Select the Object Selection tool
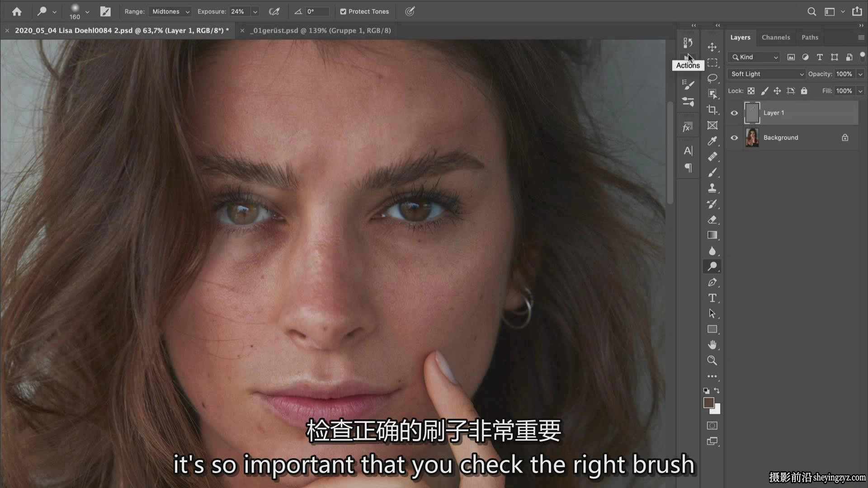 712,94
